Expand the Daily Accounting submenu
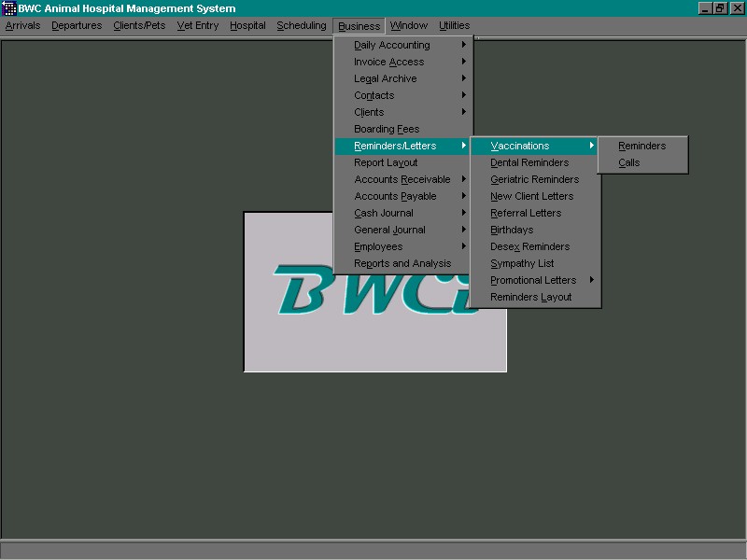 pos(403,45)
